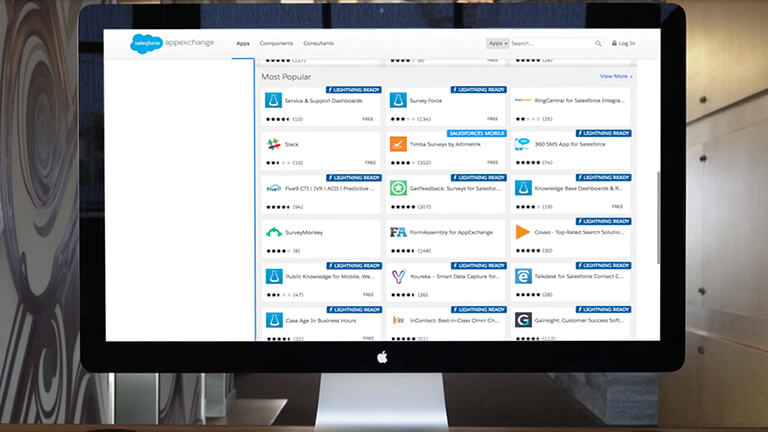Click the FormAssembly FA logo

coord(398,232)
